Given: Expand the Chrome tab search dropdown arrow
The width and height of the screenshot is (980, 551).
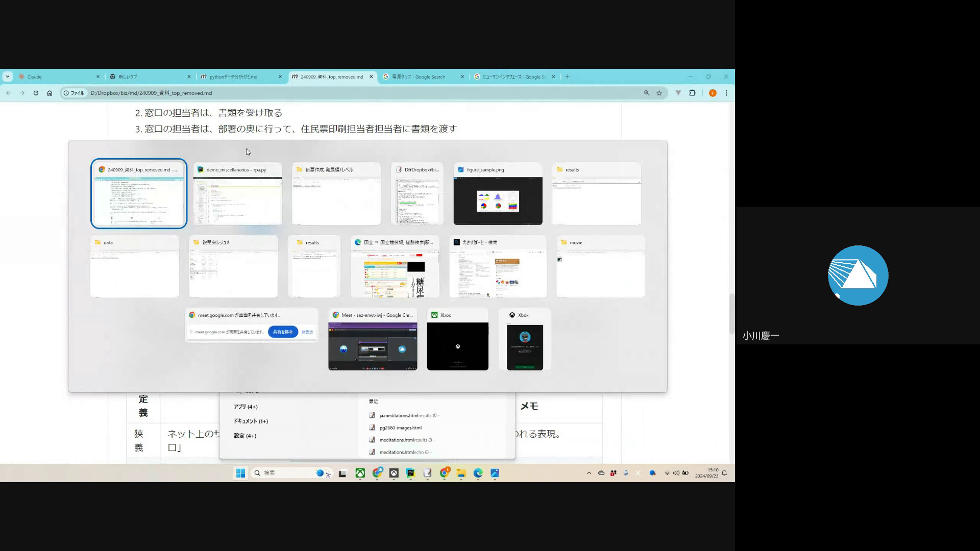Looking at the screenshot, I should click(8, 77).
